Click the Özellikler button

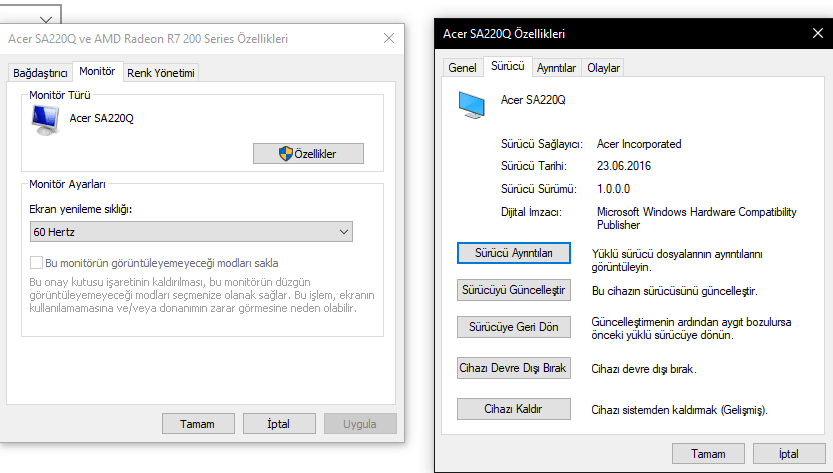pos(309,154)
